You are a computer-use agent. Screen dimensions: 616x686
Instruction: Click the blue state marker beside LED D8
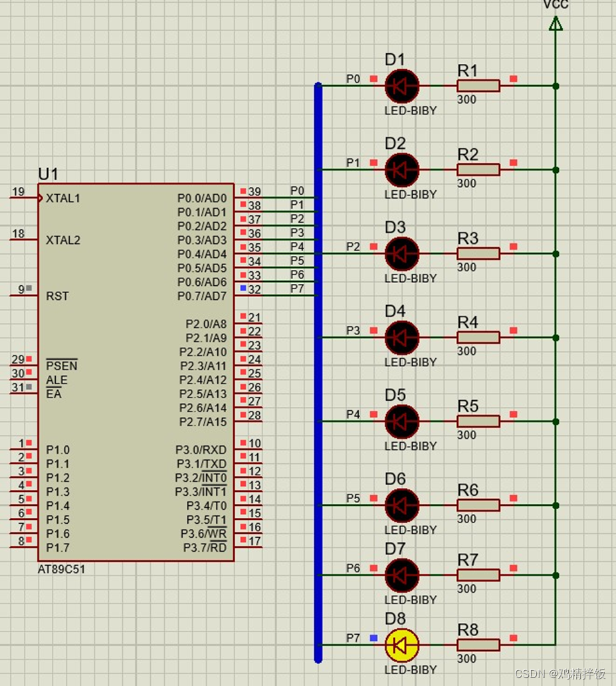(373, 638)
